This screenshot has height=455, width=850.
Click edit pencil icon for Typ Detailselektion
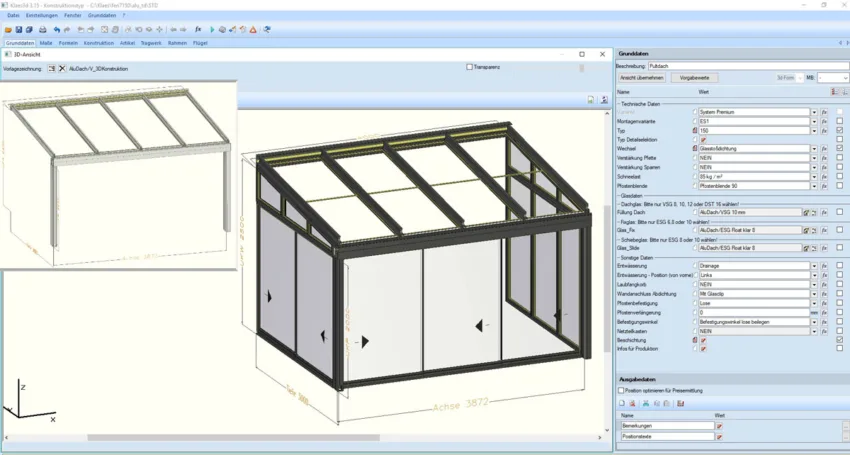tap(704, 140)
